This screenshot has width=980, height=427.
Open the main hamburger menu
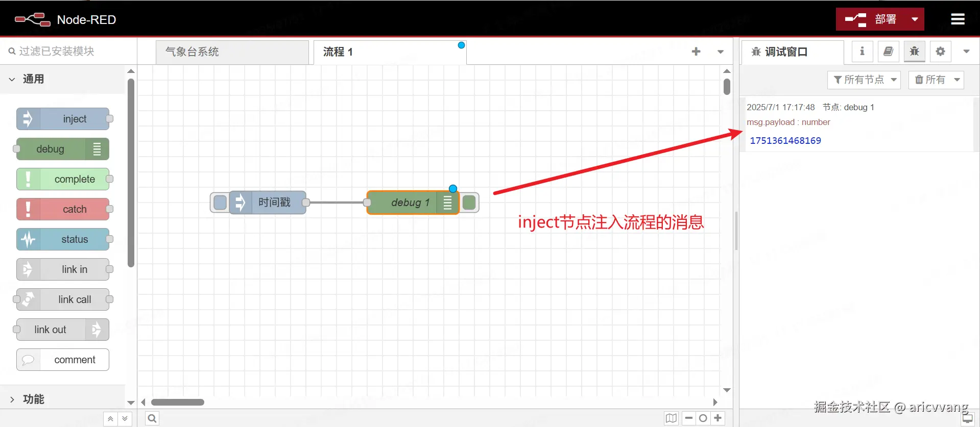(958, 19)
